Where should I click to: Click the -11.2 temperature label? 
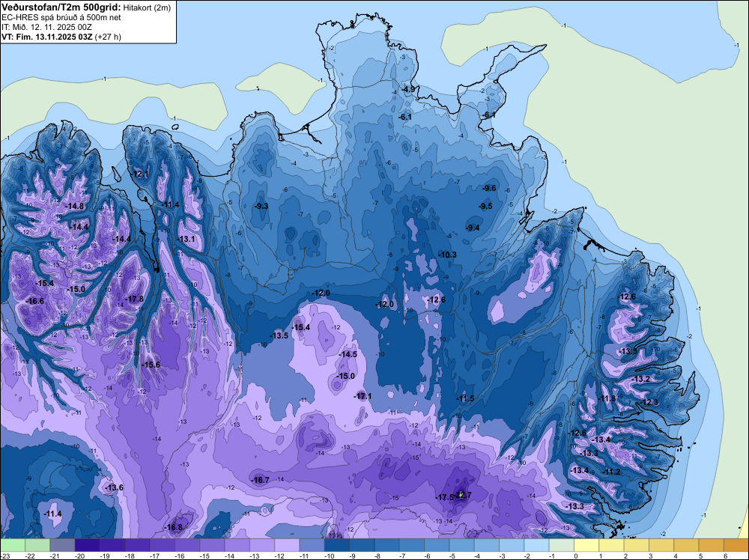pyautogui.click(x=611, y=472)
